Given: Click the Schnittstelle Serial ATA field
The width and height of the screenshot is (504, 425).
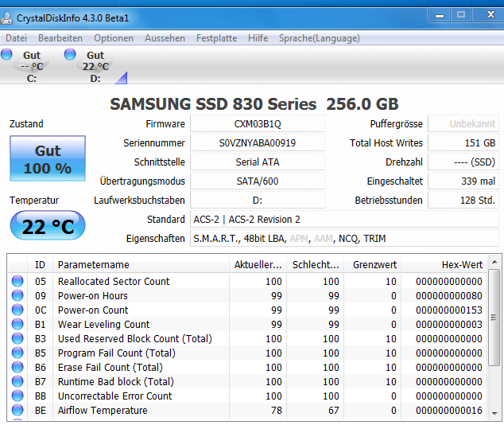Looking at the screenshot, I should pos(258,162).
